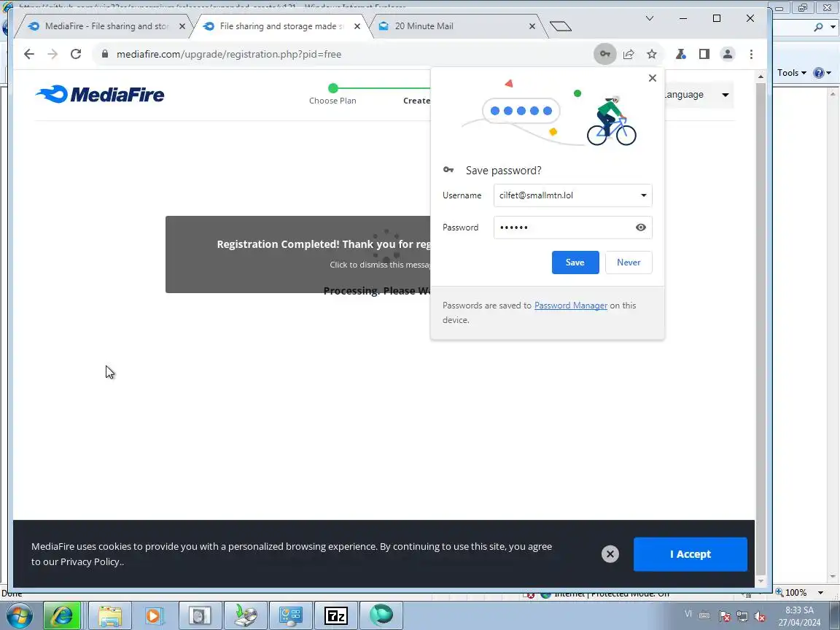The width and height of the screenshot is (840, 630).
Task: Bookmark this page with the star icon
Action: point(651,54)
